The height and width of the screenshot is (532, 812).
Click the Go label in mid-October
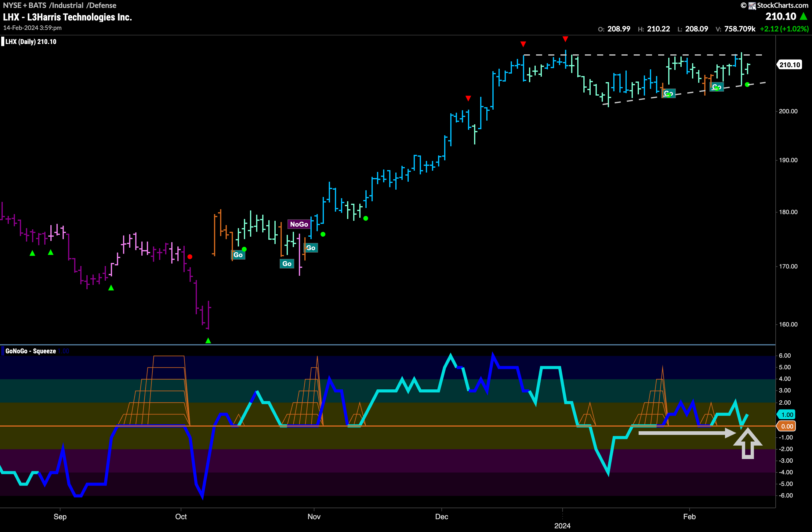pos(238,255)
